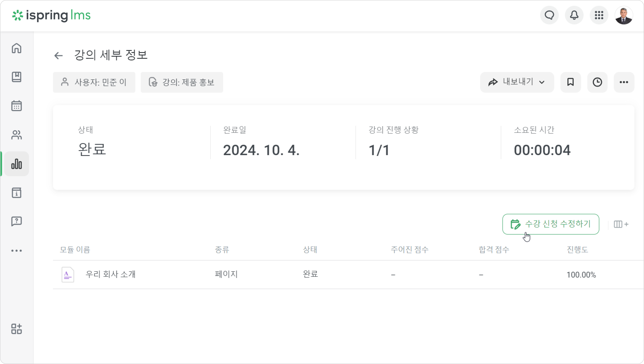644x364 pixels.
Task: Click 수강 신청 수정하기 button
Action: click(550, 224)
